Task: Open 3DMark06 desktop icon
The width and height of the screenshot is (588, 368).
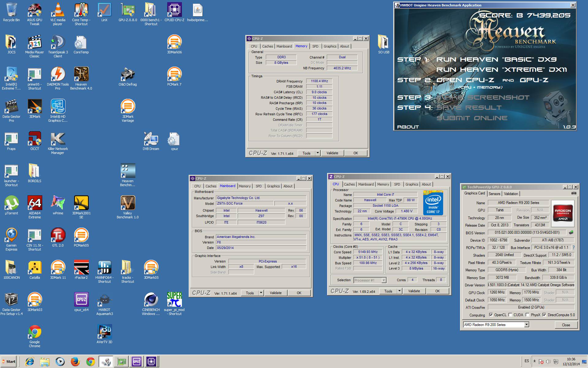Action: pos(174,44)
